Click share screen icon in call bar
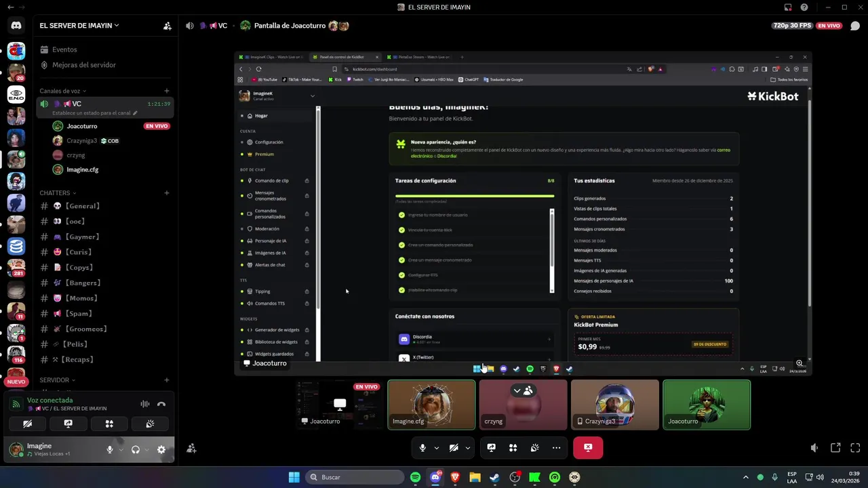The height and width of the screenshot is (488, 868). tap(492, 447)
